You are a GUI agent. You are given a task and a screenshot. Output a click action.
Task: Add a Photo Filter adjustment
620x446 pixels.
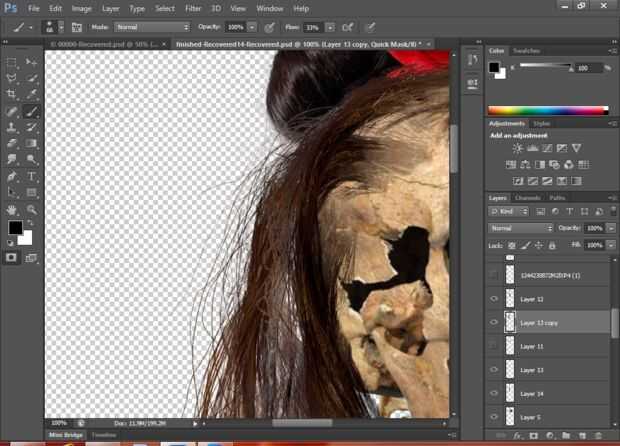[554, 165]
